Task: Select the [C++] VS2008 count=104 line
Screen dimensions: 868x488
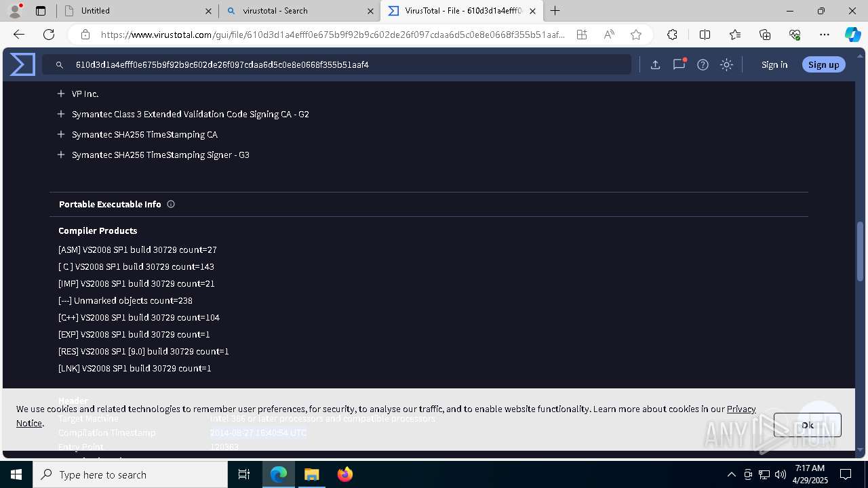Action: [139, 317]
